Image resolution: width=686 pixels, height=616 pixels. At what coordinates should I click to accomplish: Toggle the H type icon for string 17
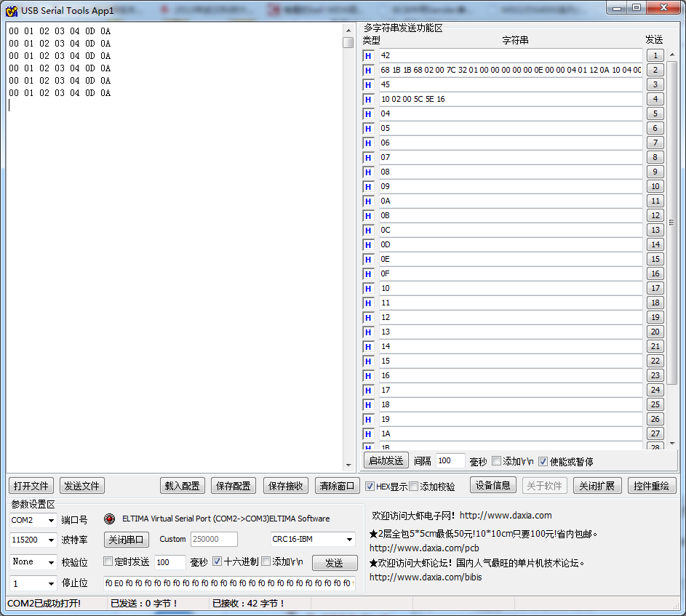coord(368,391)
